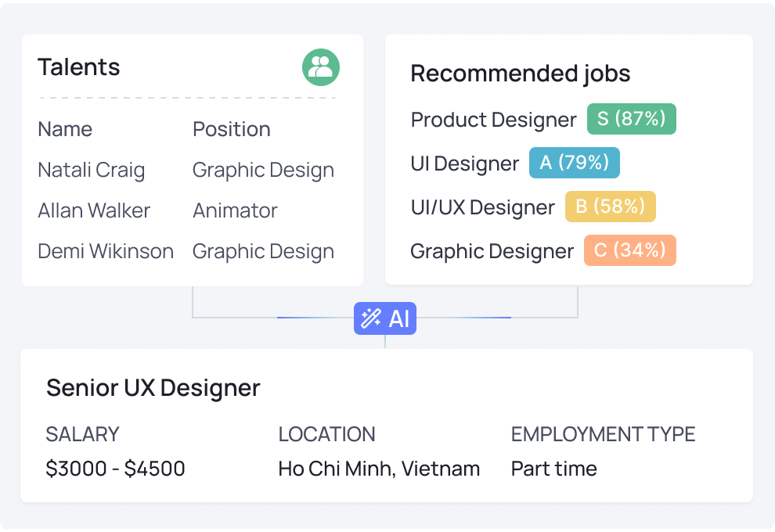
Task: Select talent Natali Craig
Action: pos(92,171)
